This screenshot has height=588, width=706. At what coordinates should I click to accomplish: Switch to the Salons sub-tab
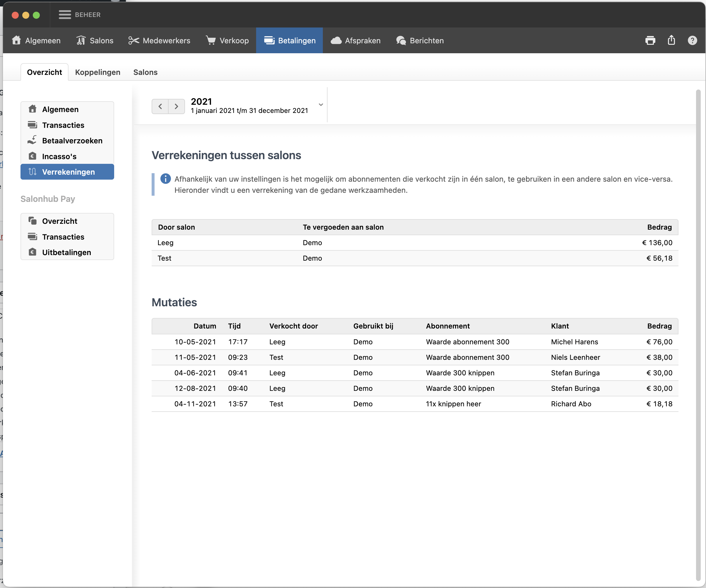tap(145, 72)
